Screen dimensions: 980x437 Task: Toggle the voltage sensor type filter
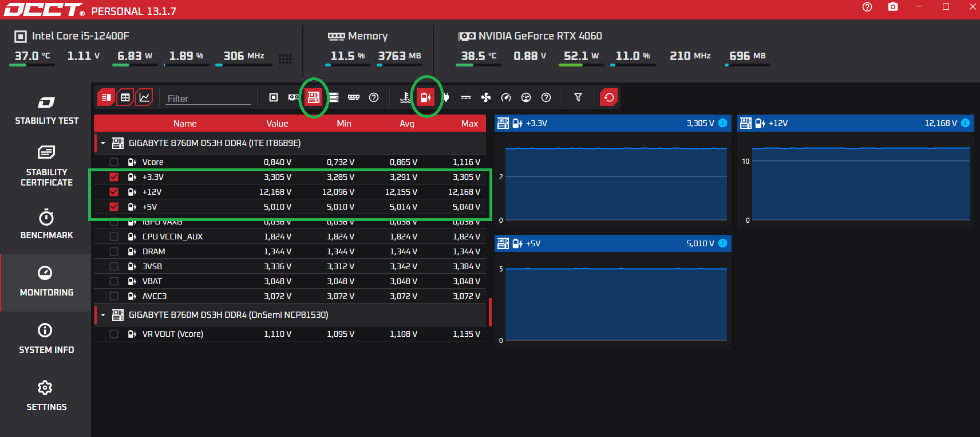(425, 97)
